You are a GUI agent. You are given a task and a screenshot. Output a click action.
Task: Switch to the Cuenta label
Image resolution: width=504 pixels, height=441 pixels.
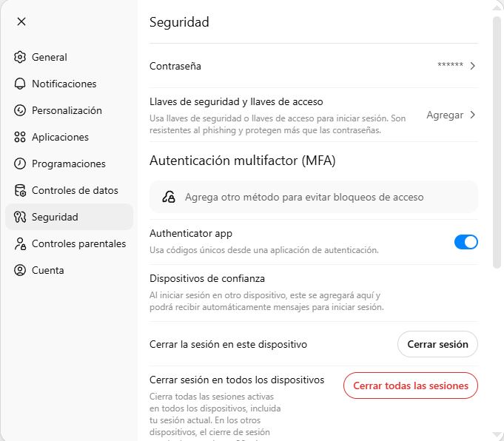tap(48, 270)
